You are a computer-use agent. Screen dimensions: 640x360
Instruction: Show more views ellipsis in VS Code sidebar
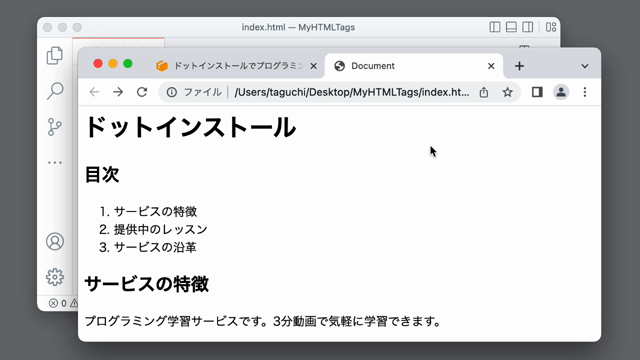[55, 162]
